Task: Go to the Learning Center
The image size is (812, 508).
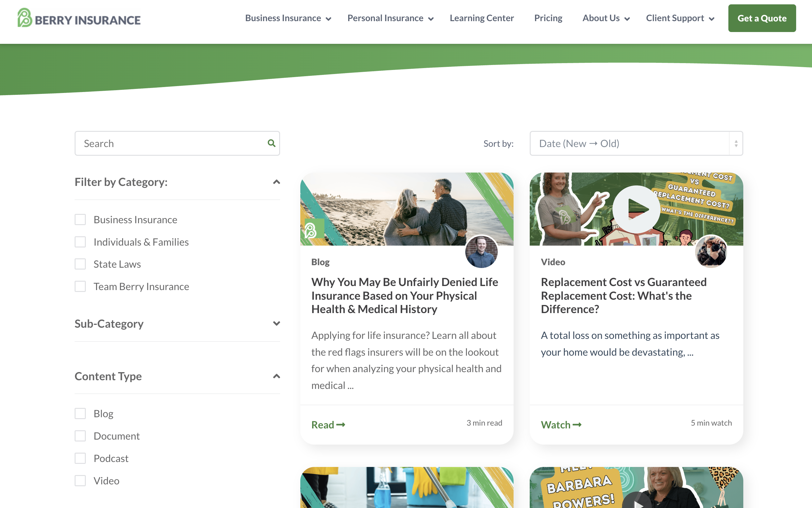Action: 482,18
